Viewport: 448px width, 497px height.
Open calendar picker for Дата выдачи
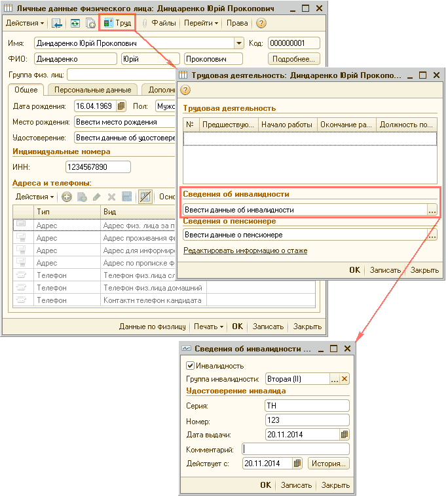[345, 434]
